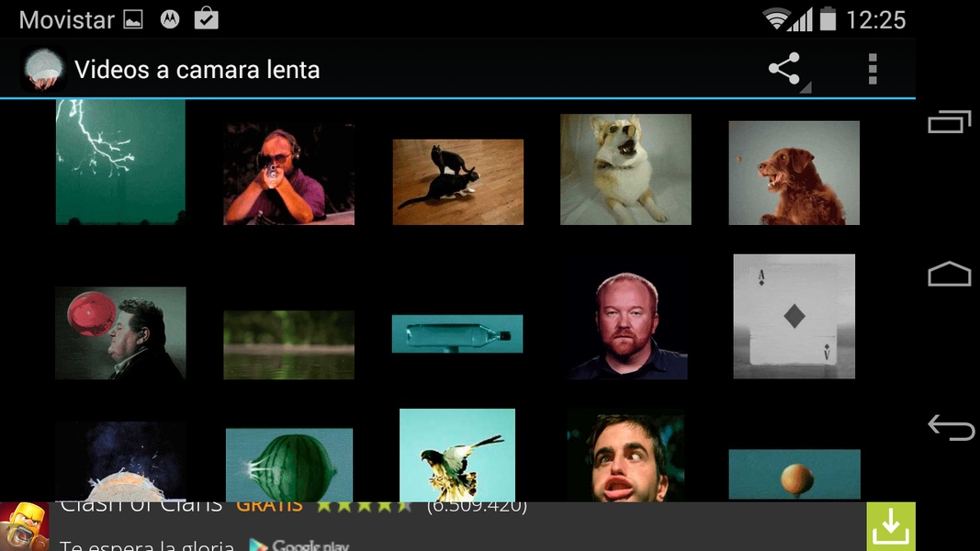Open the corgi dog thumbnail
This screenshot has width=980, height=551.
[x=625, y=169]
